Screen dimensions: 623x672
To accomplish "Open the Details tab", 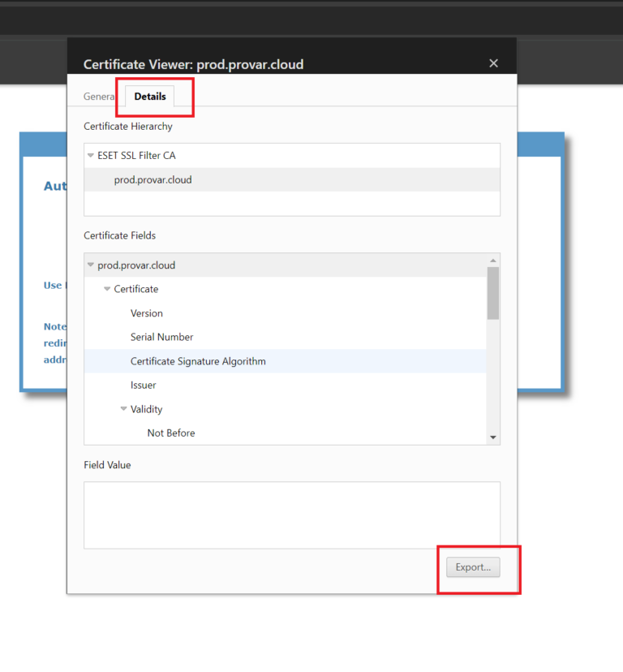I will pyautogui.click(x=150, y=97).
